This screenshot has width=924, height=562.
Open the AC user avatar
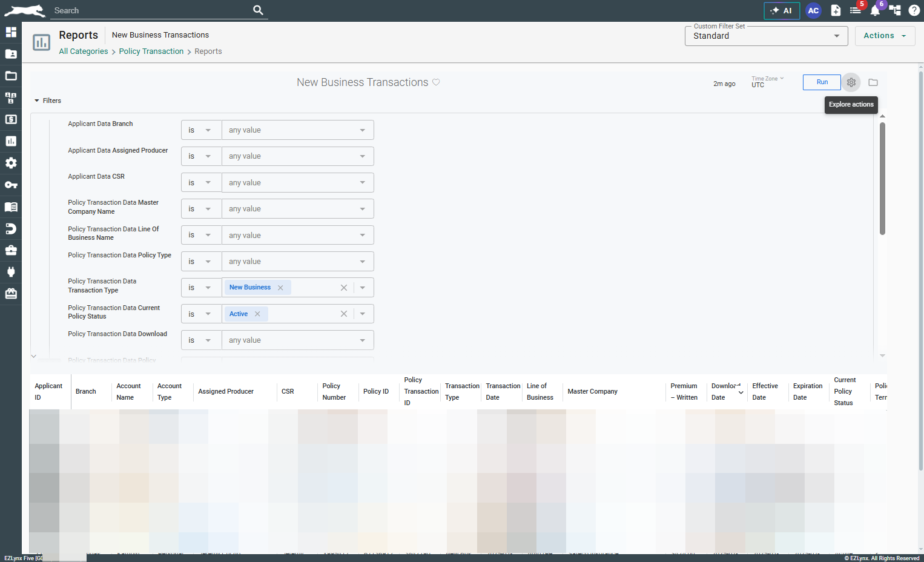[813, 10]
